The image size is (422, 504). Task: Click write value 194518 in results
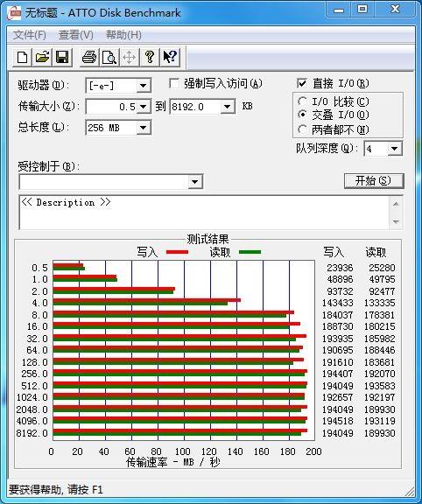pos(337,421)
